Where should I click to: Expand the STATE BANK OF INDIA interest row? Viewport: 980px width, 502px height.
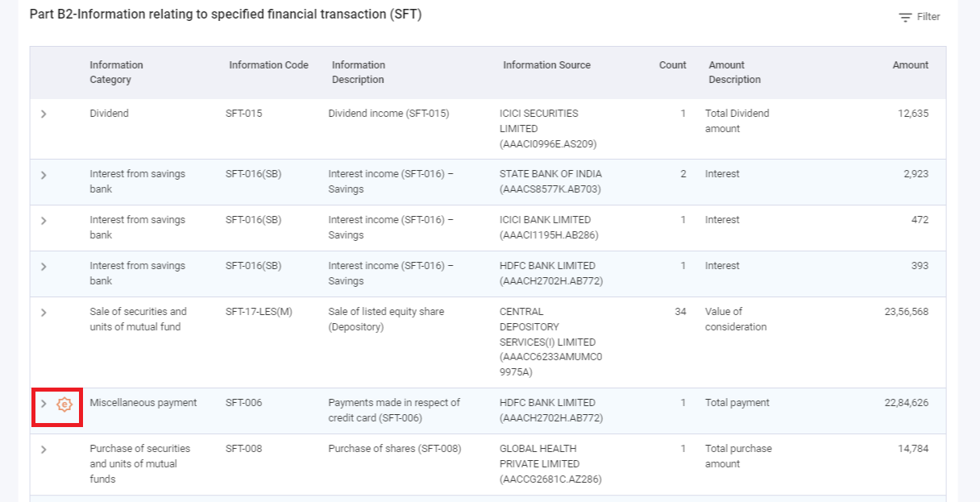[44, 174]
